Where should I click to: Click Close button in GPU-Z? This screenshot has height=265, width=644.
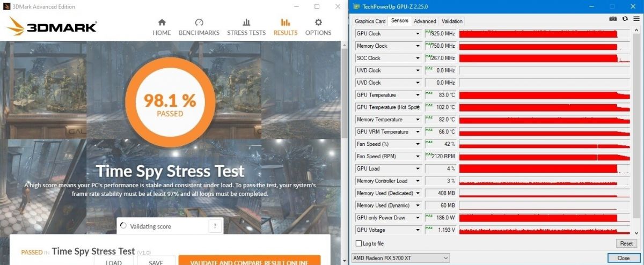pyautogui.click(x=624, y=258)
